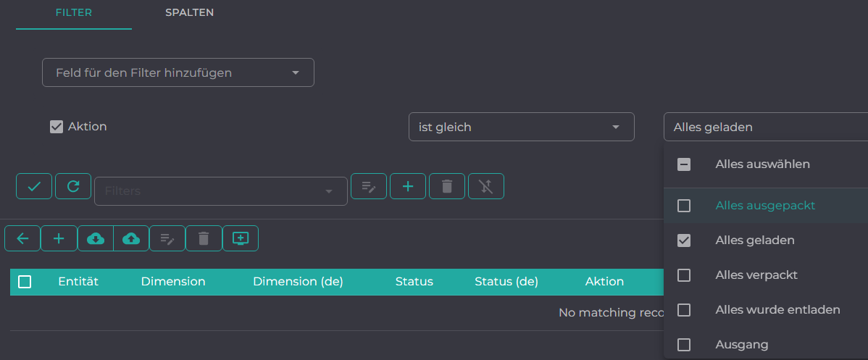The width and height of the screenshot is (868, 360).
Task: Select all rows via table header checkbox
Action: [x=25, y=282]
